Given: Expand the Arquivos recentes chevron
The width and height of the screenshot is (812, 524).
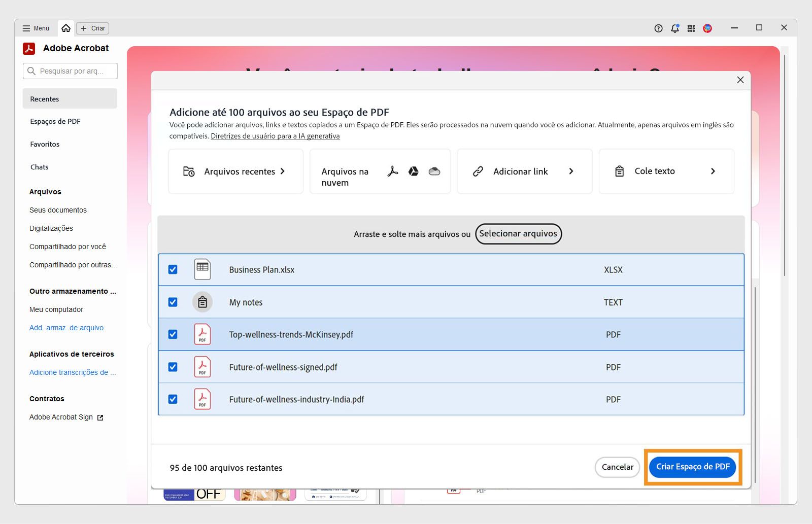Looking at the screenshot, I should tap(283, 171).
